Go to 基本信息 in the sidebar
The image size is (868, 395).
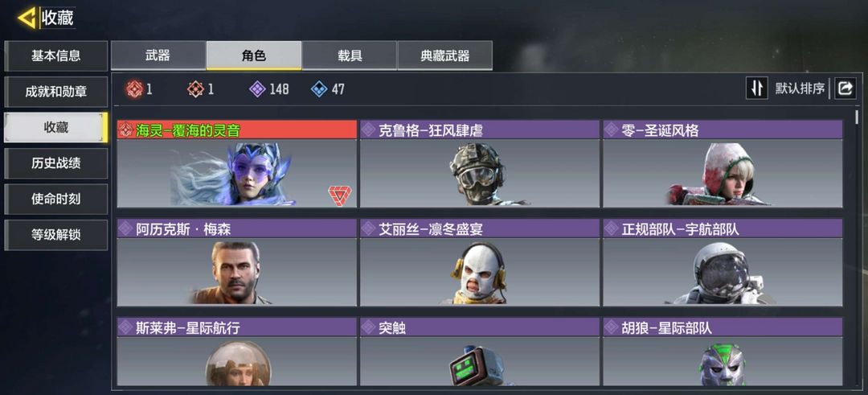56,56
